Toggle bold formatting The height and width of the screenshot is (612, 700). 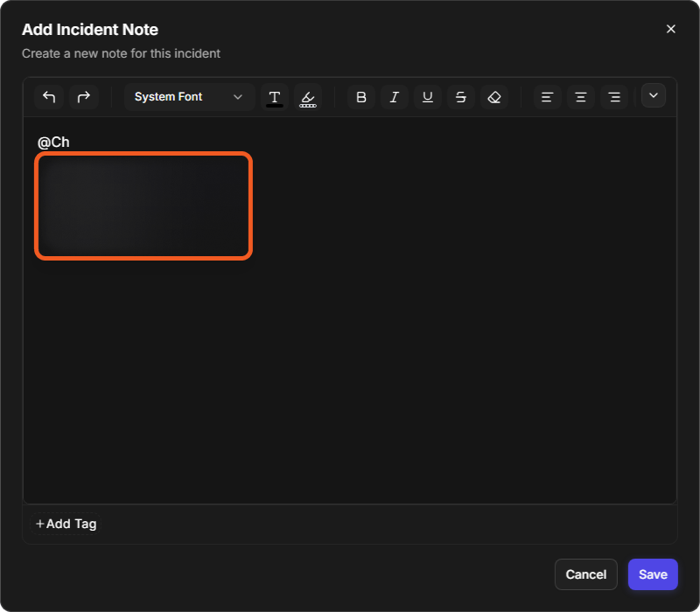(x=361, y=97)
